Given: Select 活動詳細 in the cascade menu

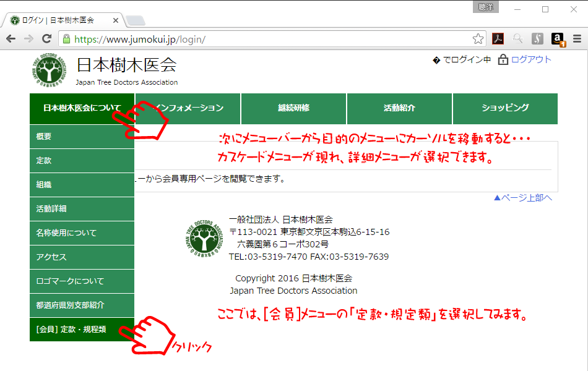Looking at the screenshot, I should coord(82,209).
